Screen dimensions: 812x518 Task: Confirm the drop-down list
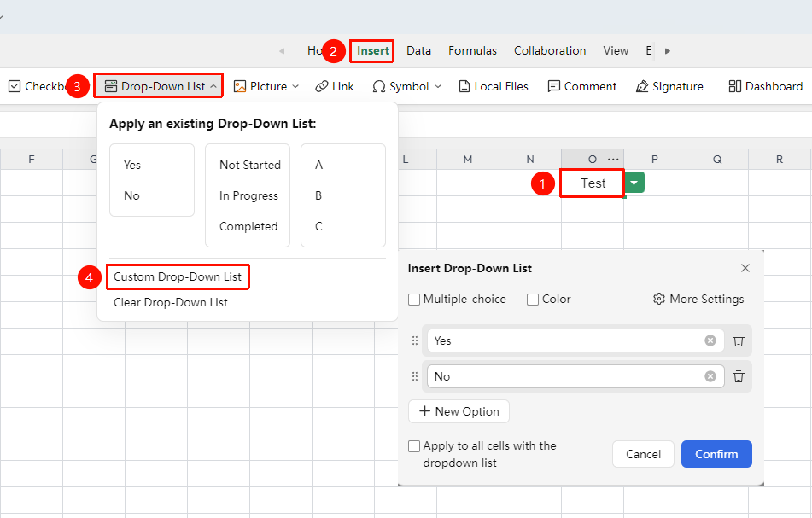pyautogui.click(x=716, y=454)
